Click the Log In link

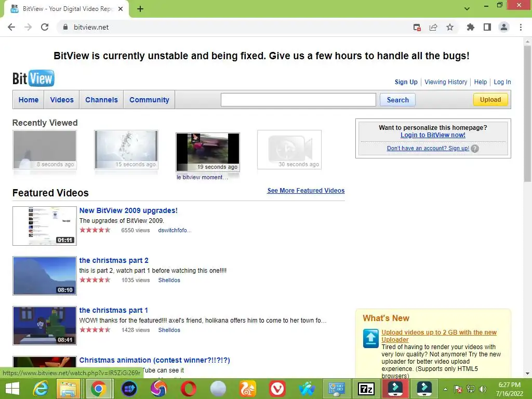(x=502, y=82)
